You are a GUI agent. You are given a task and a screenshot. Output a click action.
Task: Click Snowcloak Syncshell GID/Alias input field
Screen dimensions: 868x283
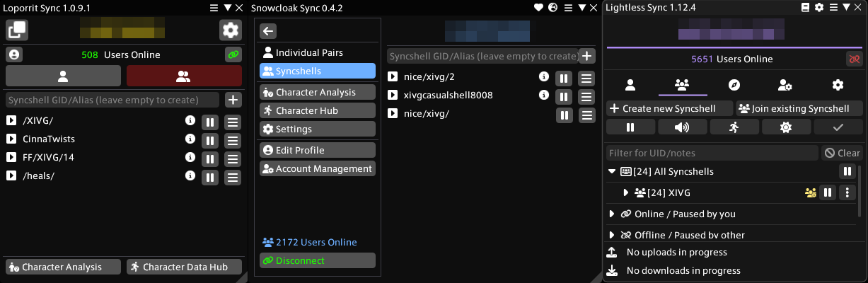tap(483, 56)
